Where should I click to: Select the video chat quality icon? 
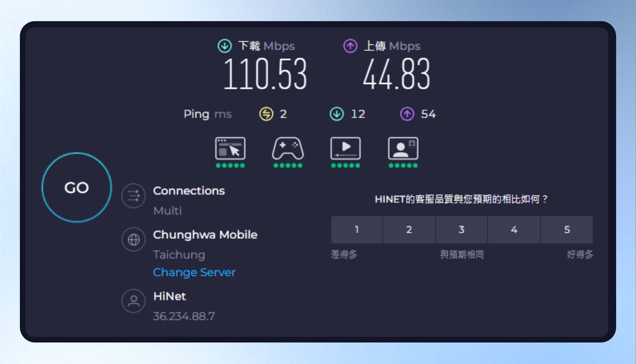point(403,149)
